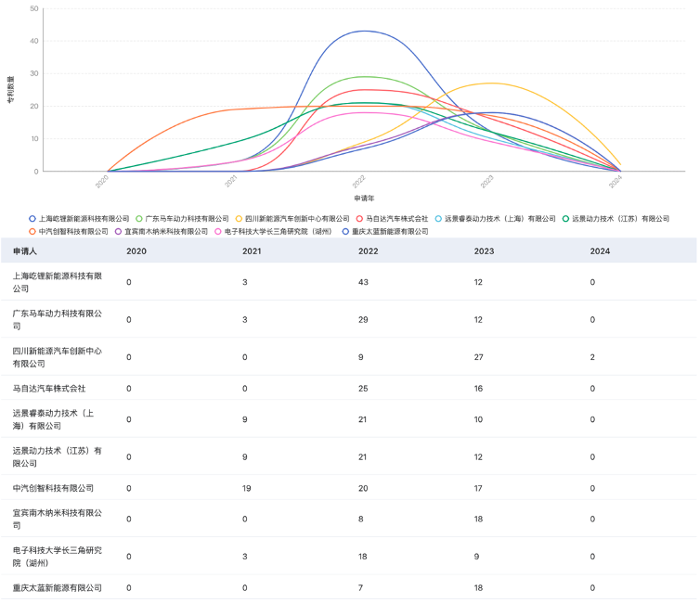Viewport: 700px width, 603px height.
Task: Toggle the 马自达汽车株式会社 legend series
Action: (392, 219)
